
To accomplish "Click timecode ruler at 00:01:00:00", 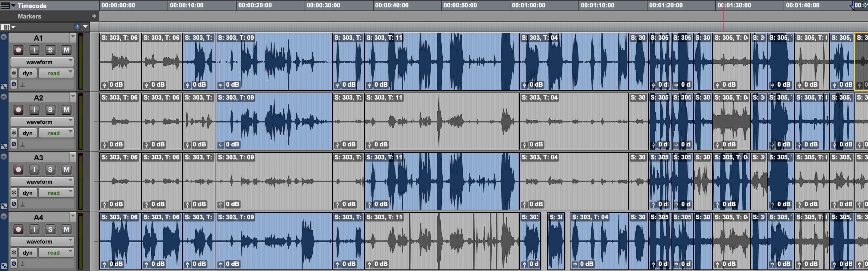I will pyautogui.click(x=528, y=5).
